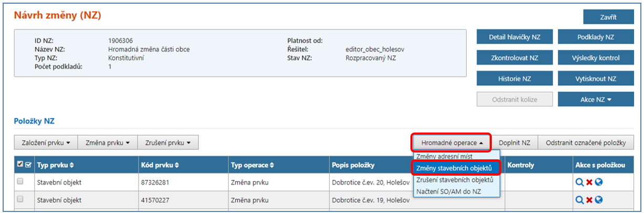
Task: Tick checkbox for row Dobrotice č.ev. 20
Action: (x=20, y=182)
